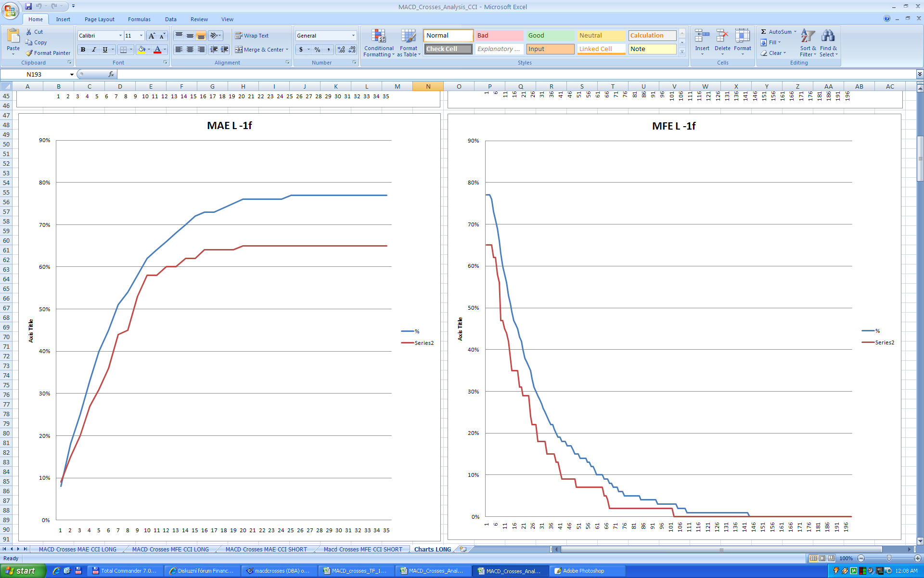
Task: Click the Format Painter icon
Action: point(30,53)
